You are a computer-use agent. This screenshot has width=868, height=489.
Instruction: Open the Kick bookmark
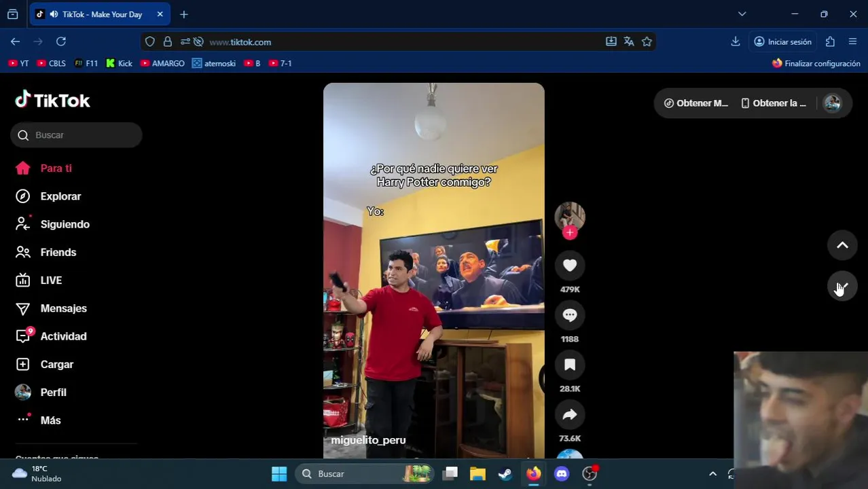[120, 63]
